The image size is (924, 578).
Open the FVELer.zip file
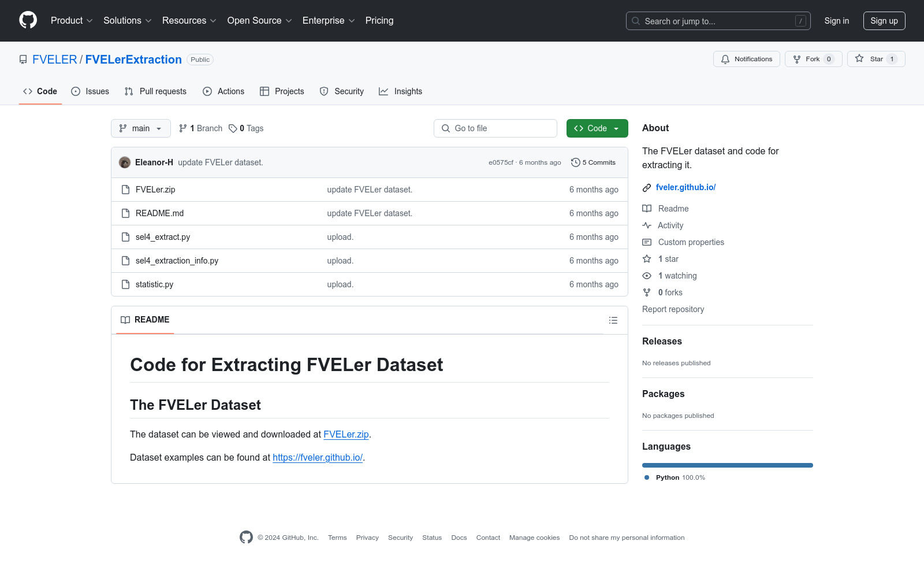coord(155,190)
